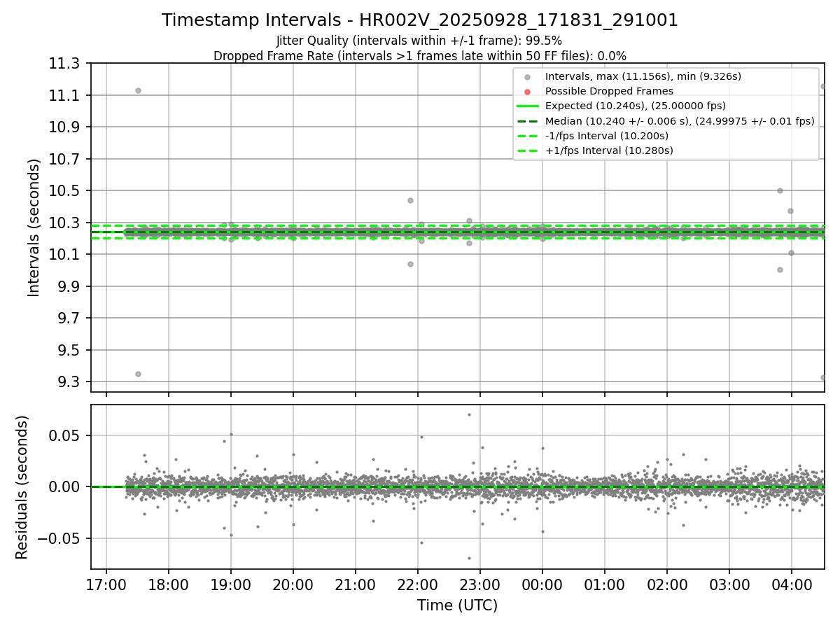Image resolution: width=840 pixels, height=630 pixels.
Task: Click the low outlier point near 9.3 at 17:30
Action: click(138, 374)
